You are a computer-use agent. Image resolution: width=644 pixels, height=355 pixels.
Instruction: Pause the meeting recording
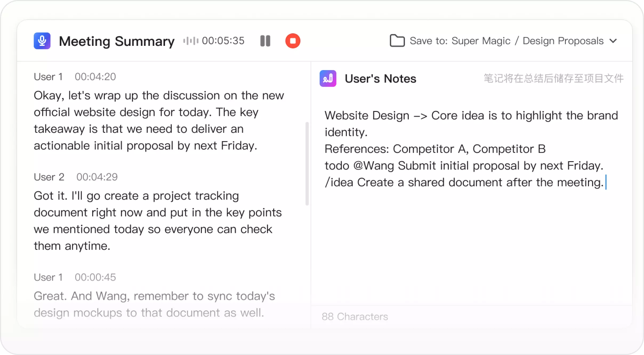(265, 41)
